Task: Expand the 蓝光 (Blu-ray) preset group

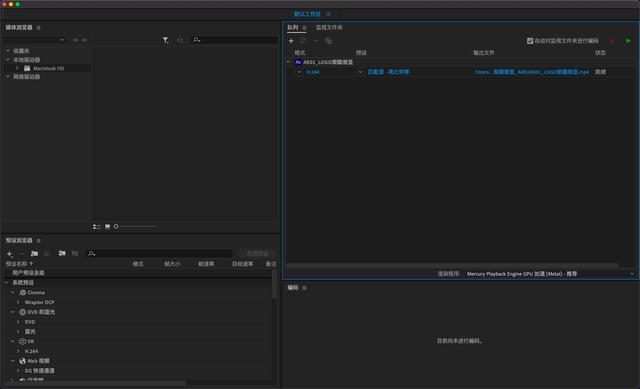Action: pyautogui.click(x=18, y=332)
